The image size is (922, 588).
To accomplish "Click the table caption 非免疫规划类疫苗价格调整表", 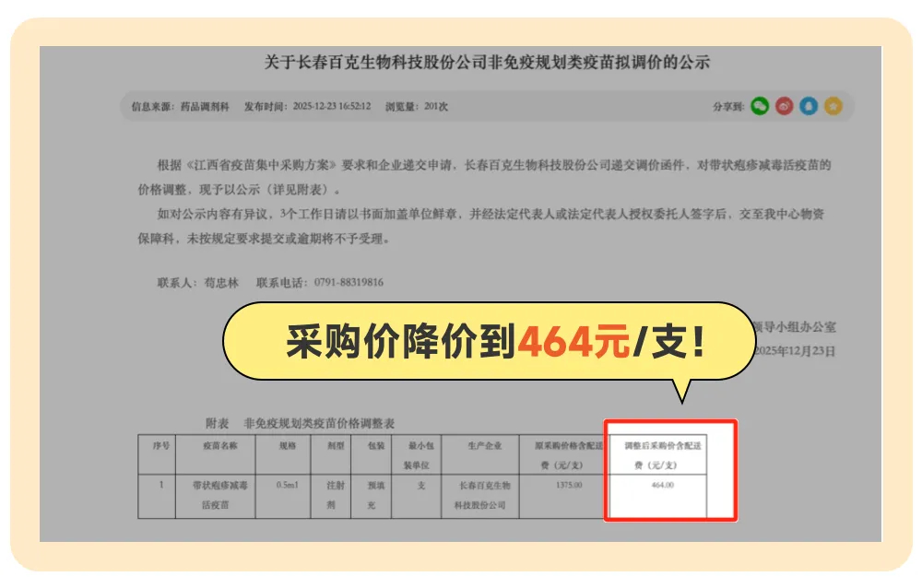I will click(x=319, y=423).
